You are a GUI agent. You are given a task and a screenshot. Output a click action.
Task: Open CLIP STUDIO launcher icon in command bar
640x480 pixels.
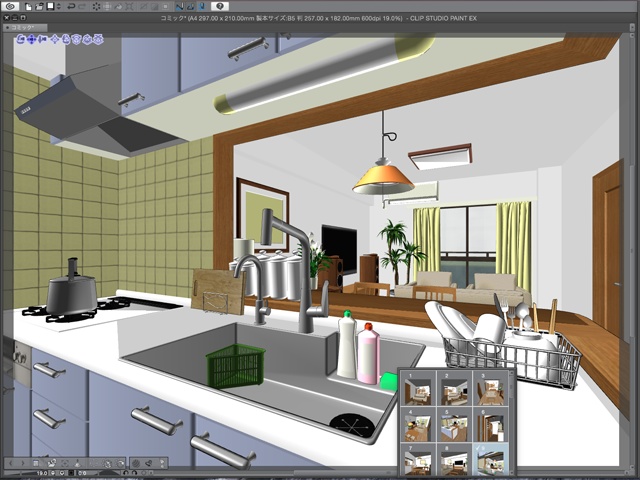click(x=10, y=7)
